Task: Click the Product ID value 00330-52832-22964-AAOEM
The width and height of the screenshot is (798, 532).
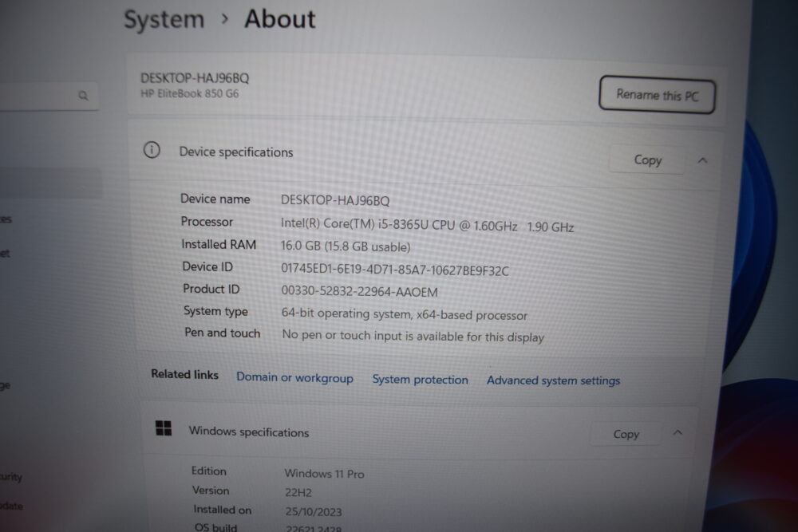Action: (359, 291)
